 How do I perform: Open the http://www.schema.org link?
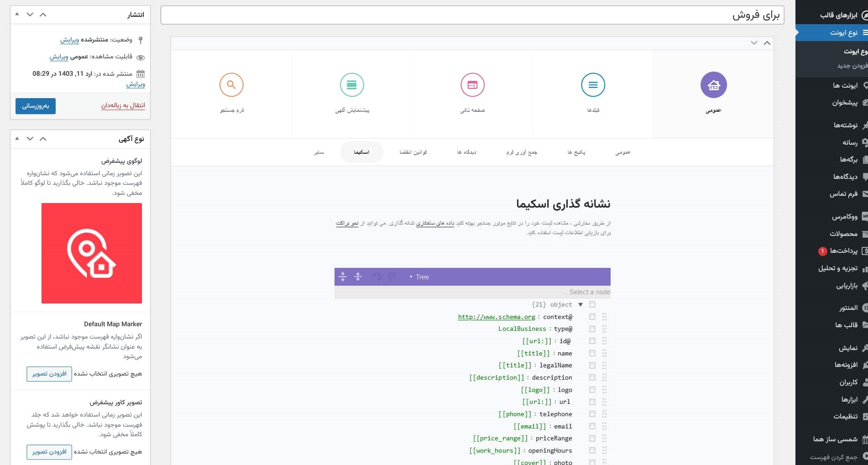[497, 317]
